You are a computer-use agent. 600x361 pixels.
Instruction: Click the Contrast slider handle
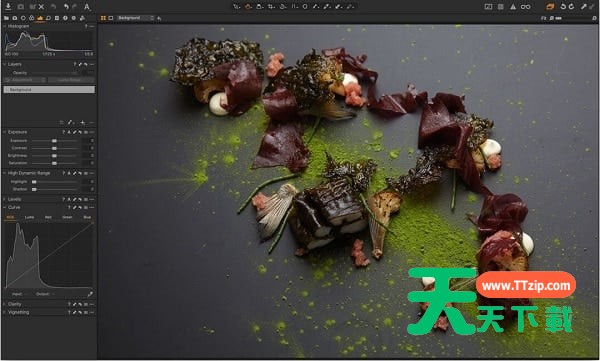[54, 148]
